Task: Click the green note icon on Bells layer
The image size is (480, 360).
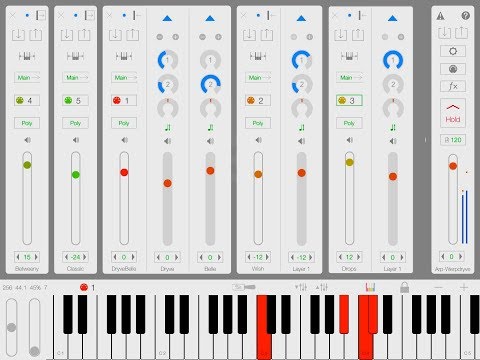Action: [x=210, y=128]
